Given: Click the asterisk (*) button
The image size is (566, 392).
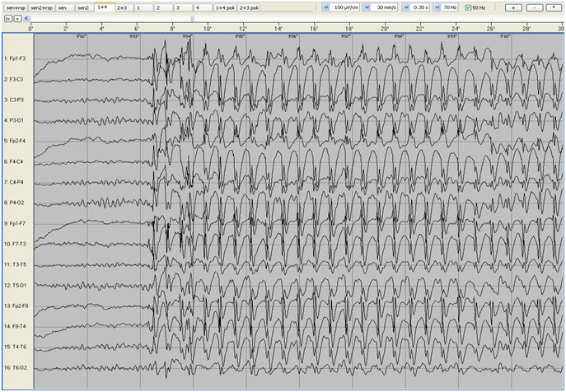Looking at the screenshot, I should 554,7.
